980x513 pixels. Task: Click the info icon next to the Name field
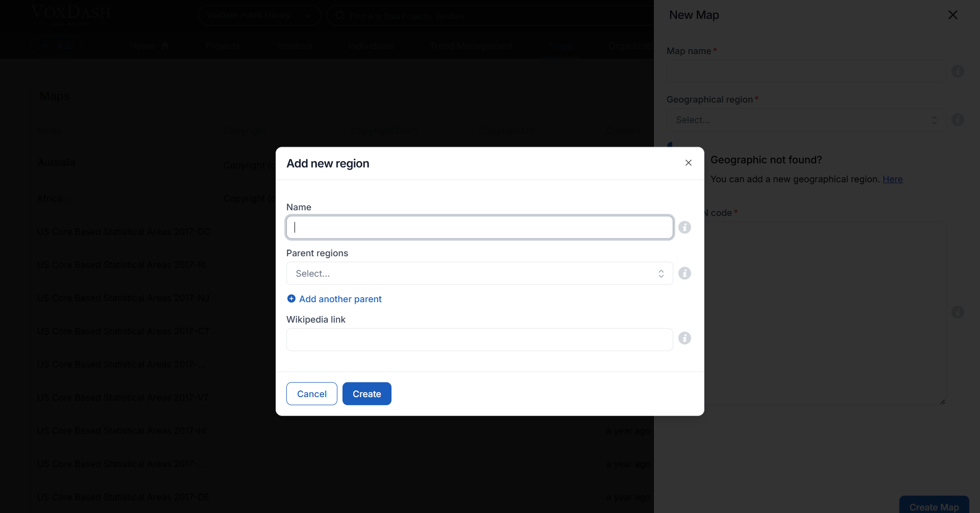point(685,227)
